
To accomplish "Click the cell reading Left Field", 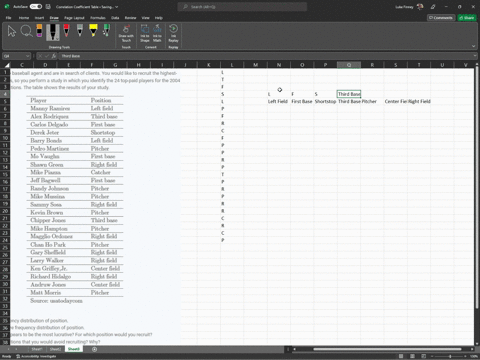I will point(278,101).
